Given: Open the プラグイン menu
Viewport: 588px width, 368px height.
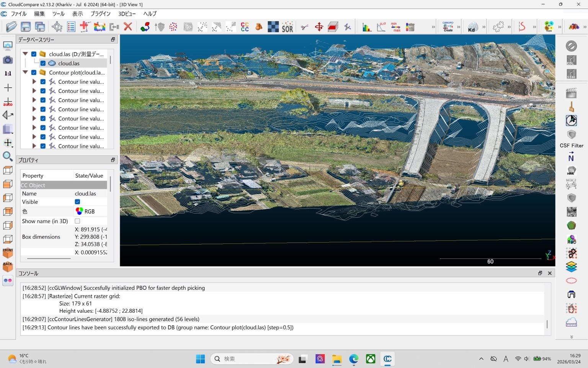Looking at the screenshot, I should 100,14.
